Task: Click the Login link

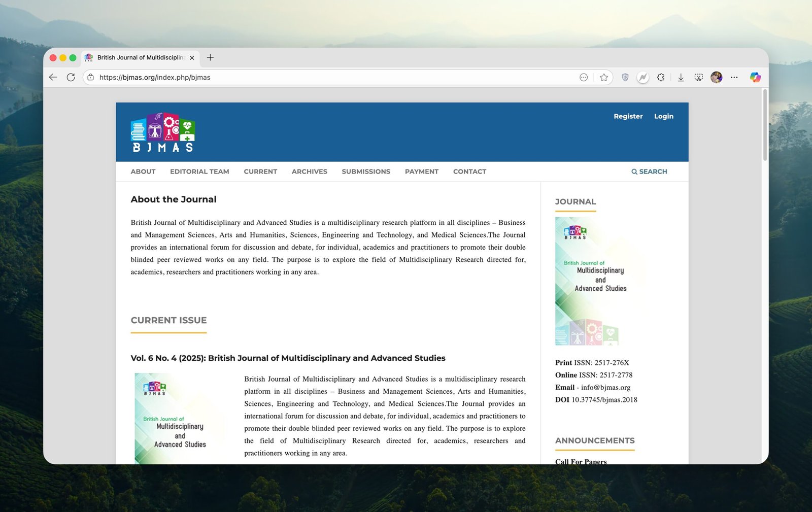Action: tap(663, 116)
